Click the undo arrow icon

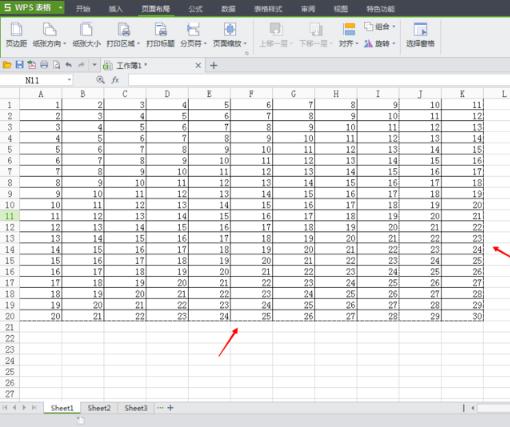tap(69, 65)
